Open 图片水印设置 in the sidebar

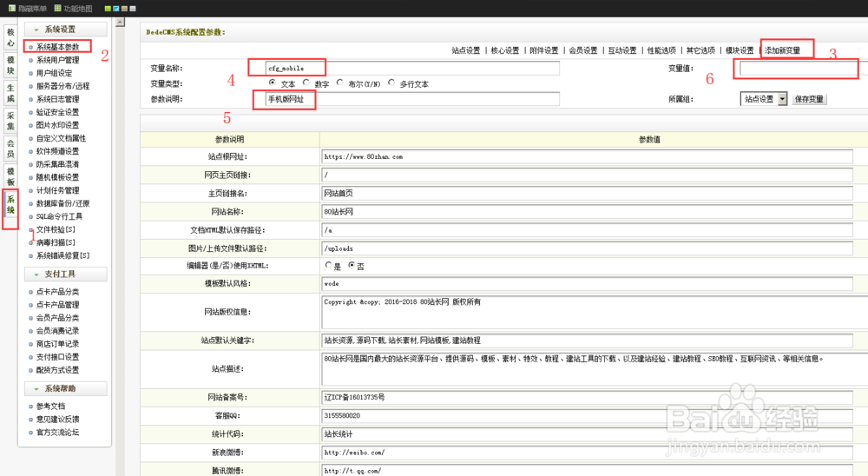pyautogui.click(x=57, y=125)
